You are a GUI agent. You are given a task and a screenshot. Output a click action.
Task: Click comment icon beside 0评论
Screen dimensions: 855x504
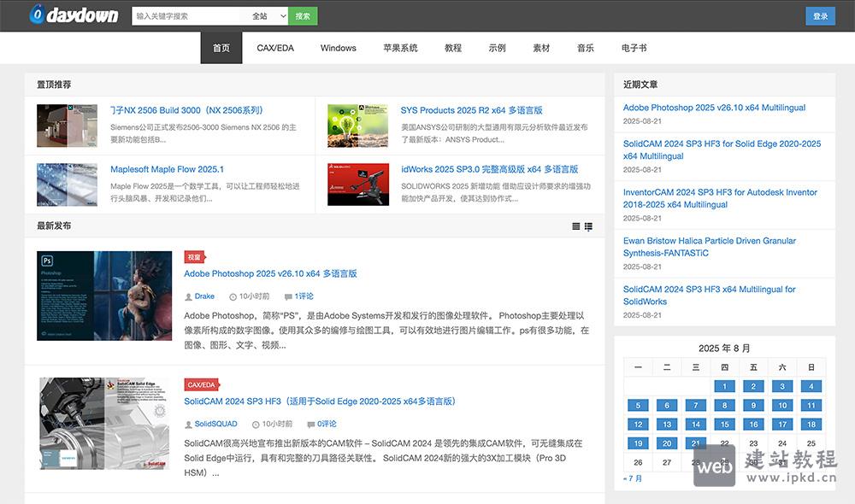(x=311, y=425)
